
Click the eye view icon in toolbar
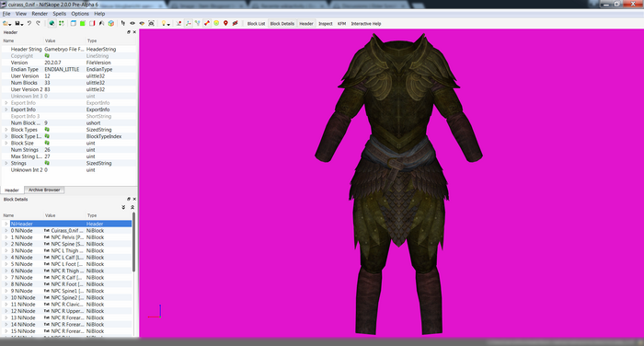pyautogui.click(x=132, y=23)
